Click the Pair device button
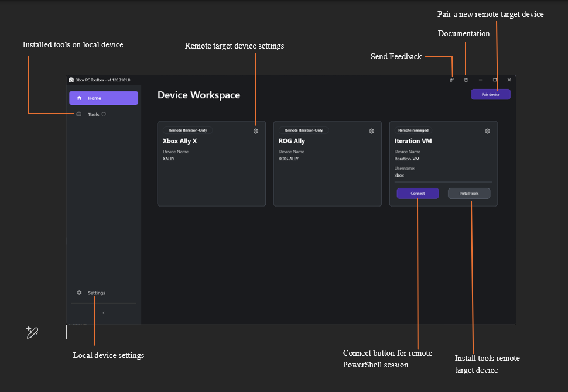Viewport: 568px width, 392px height. tap(491, 94)
